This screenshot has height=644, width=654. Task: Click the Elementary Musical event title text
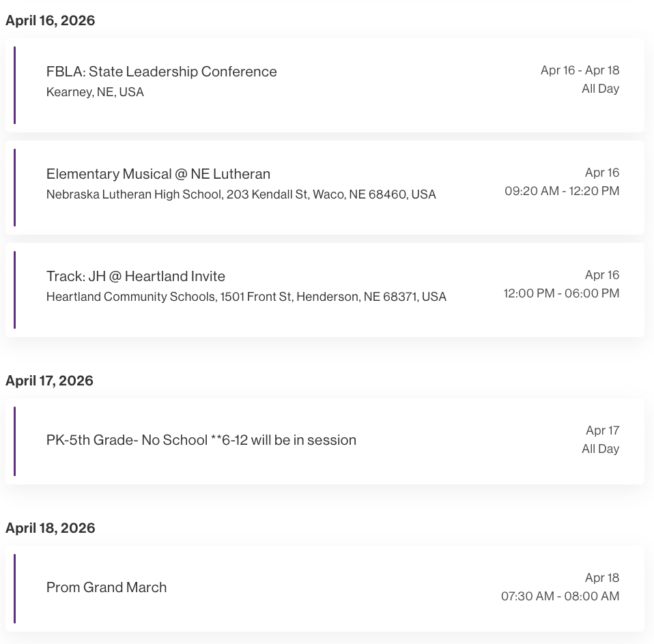(158, 174)
